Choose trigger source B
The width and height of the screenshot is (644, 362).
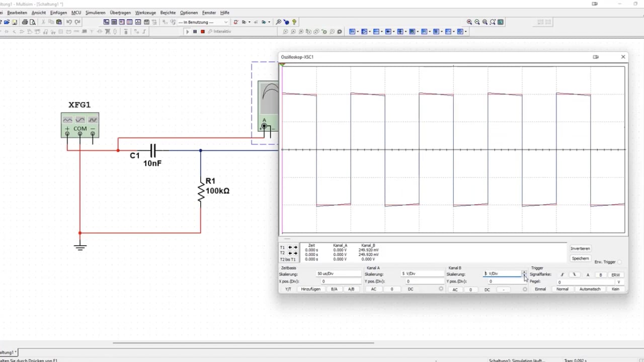pos(600,275)
